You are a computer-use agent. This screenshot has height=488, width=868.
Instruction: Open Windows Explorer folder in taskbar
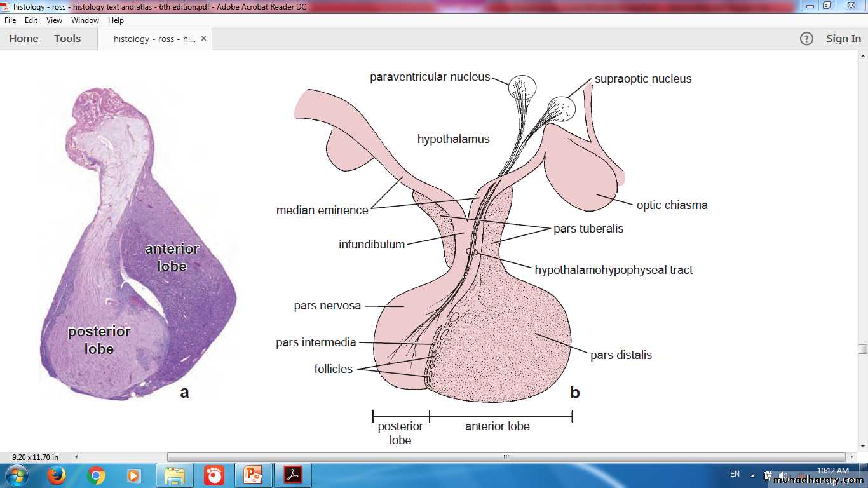click(x=175, y=475)
